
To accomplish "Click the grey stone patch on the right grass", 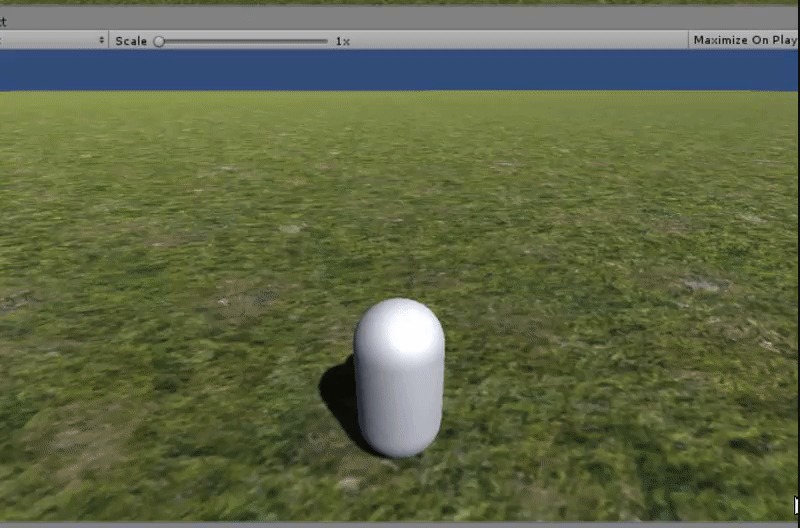I will (702, 285).
